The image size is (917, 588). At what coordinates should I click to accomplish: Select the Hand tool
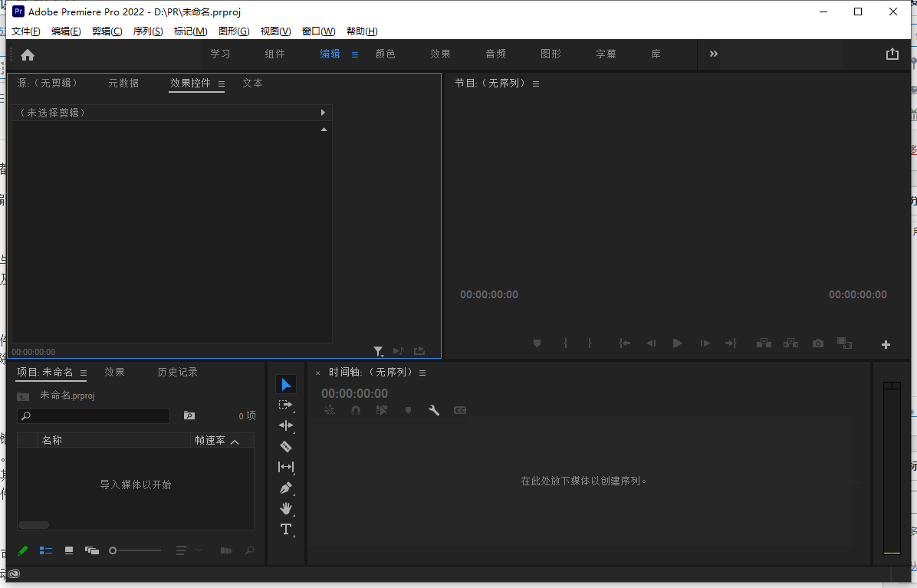tap(286, 508)
